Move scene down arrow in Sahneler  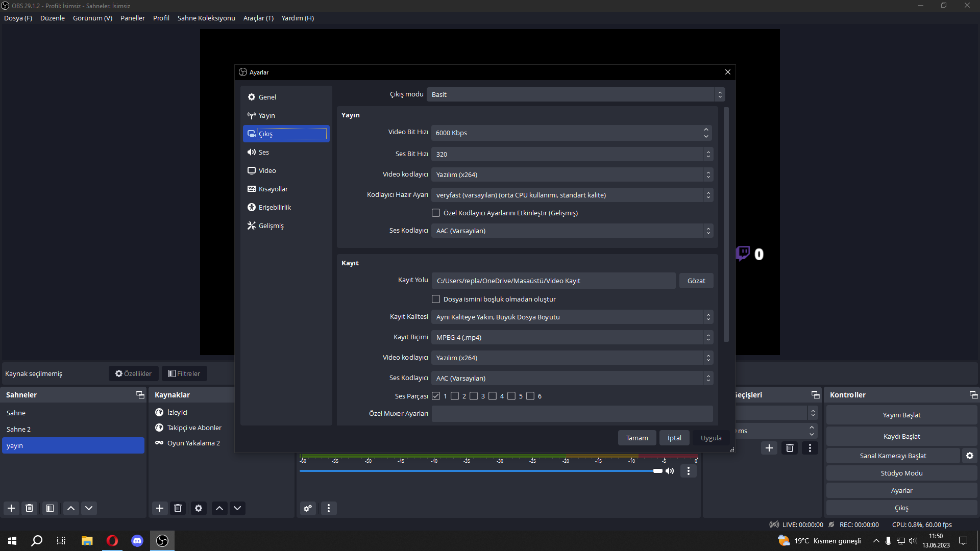point(89,508)
